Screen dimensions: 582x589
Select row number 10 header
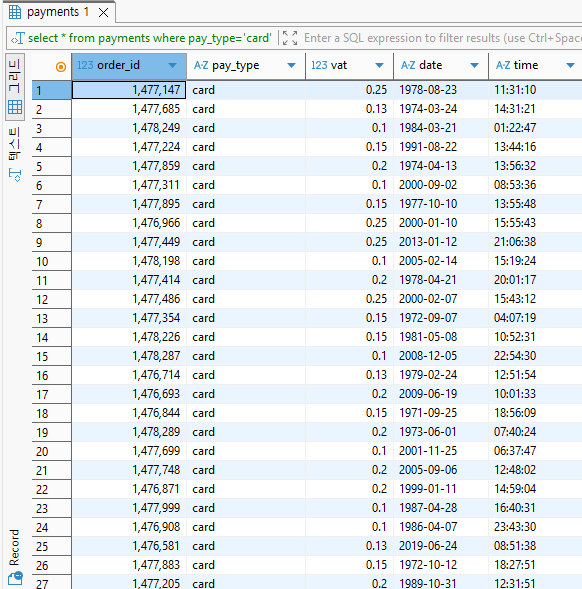51,261
